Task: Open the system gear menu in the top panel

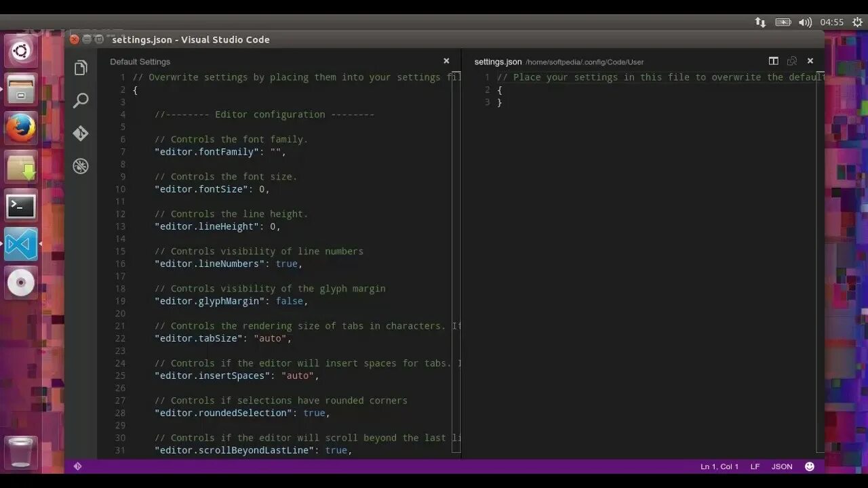Action: tap(857, 22)
